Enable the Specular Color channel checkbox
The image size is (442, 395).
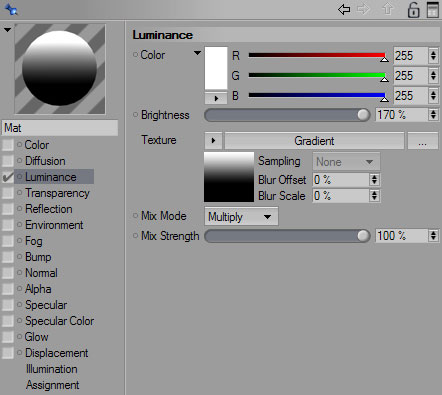[x=8, y=321]
